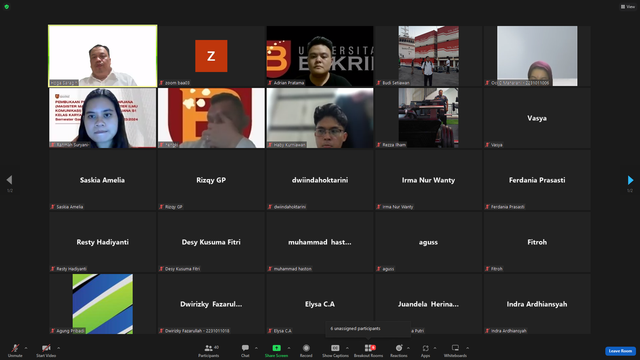Start the video camera
Viewport: 640px width, 360px height.
coord(46,350)
